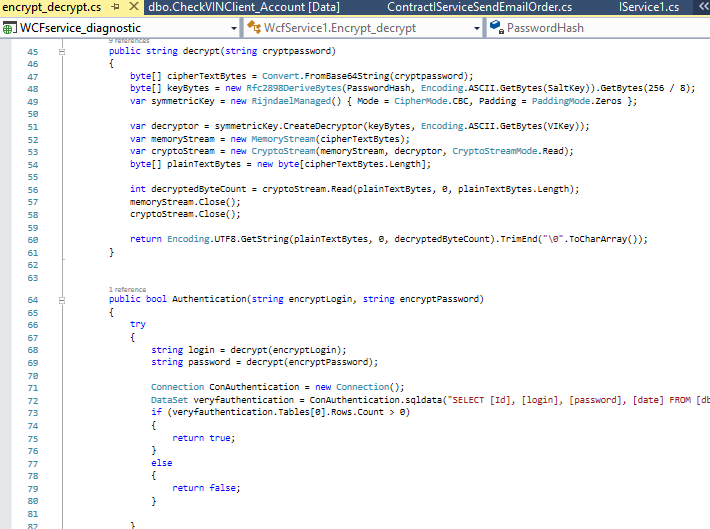The height and width of the screenshot is (529, 710).
Task: Open the PasswordHash member dropdown
Action: (599, 28)
